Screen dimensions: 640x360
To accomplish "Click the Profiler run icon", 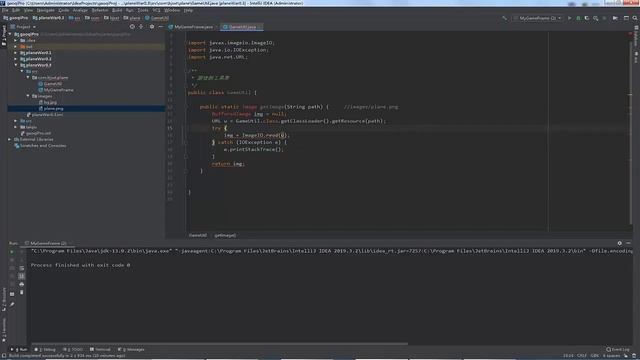I will 596,18.
